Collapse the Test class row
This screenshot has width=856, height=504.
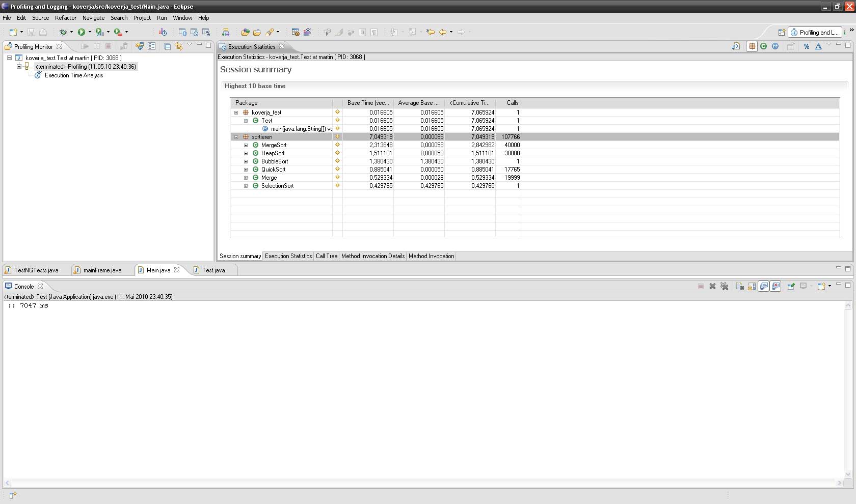click(246, 121)
